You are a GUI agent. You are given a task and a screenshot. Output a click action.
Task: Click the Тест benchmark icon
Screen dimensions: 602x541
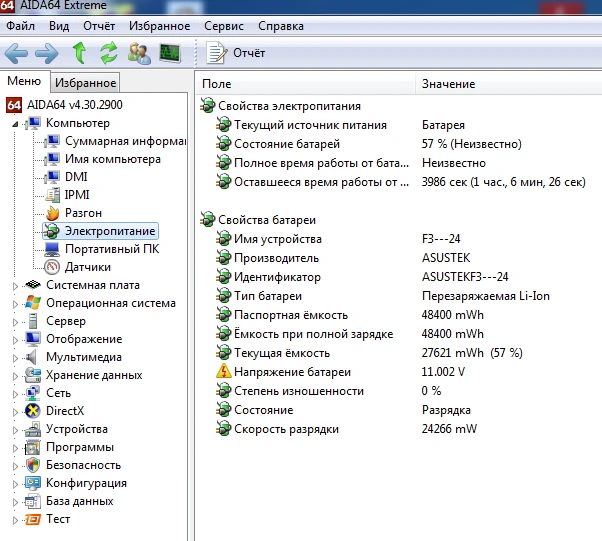[33, 519]
